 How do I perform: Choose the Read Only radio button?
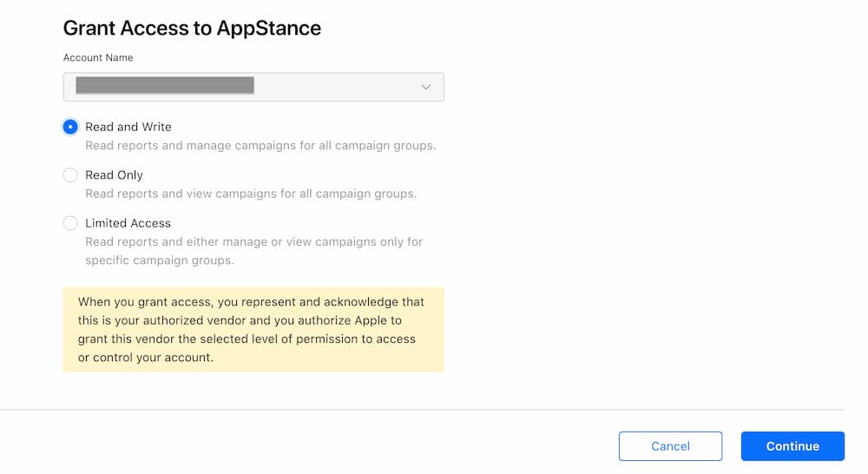[x=70, y=174]
